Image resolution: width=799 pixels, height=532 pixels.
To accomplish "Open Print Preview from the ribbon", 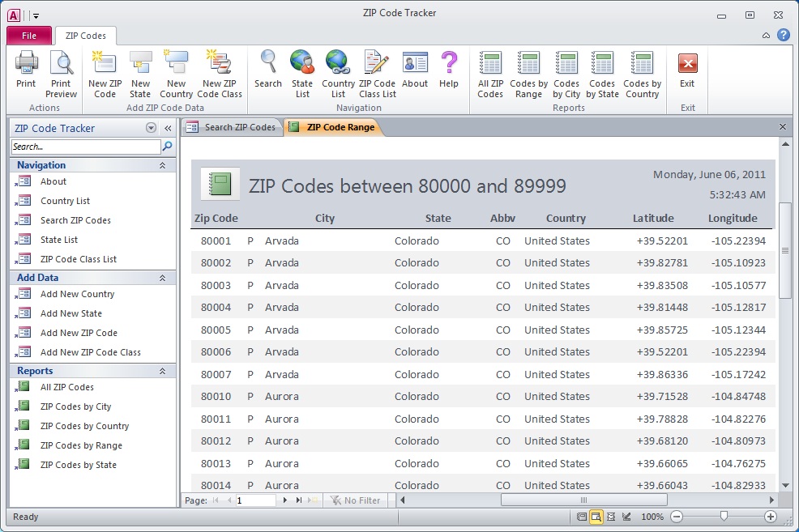I will pos(61,62).
